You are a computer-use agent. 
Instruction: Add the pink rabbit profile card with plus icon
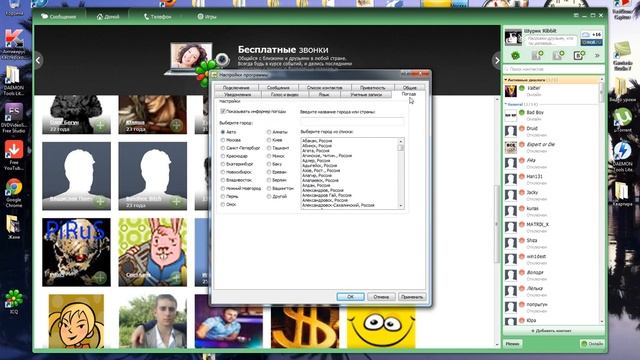coord(176,278)
